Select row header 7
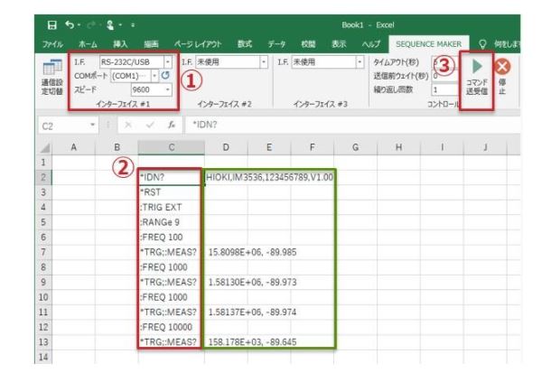 pyautogui.click(x=43, y=252)
